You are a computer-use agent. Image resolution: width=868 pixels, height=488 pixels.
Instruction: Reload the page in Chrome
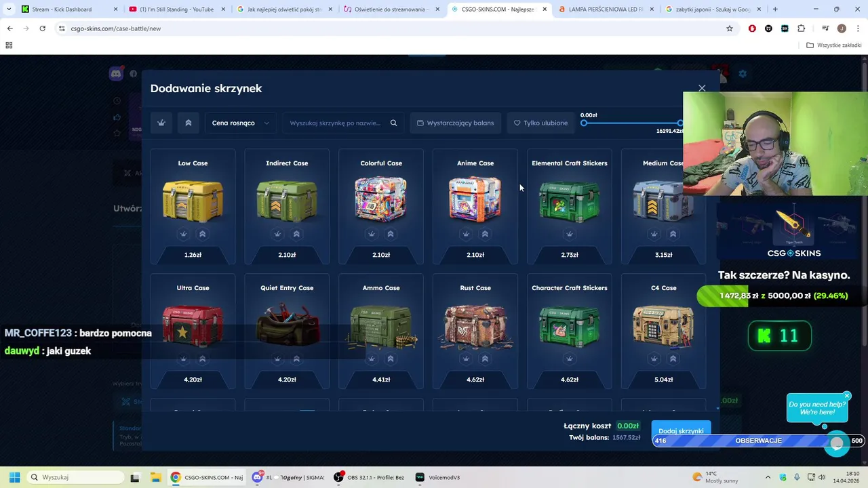point(42,28)
